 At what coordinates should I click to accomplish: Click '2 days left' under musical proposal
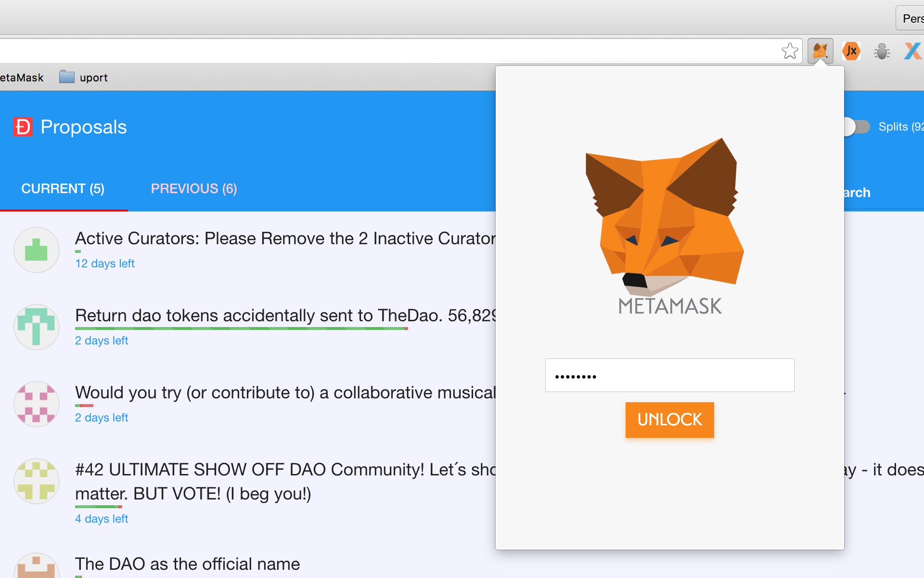pos(102,418)
